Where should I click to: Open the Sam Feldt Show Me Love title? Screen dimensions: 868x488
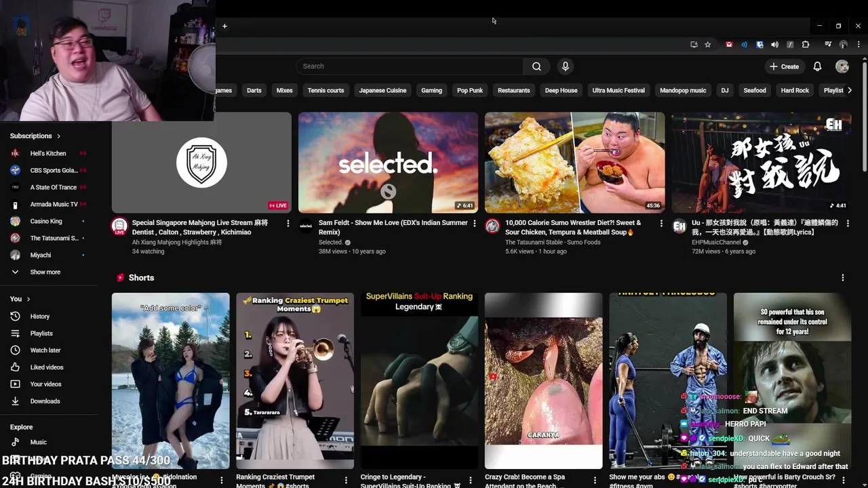pyautogui.click(x=393, y=227)
